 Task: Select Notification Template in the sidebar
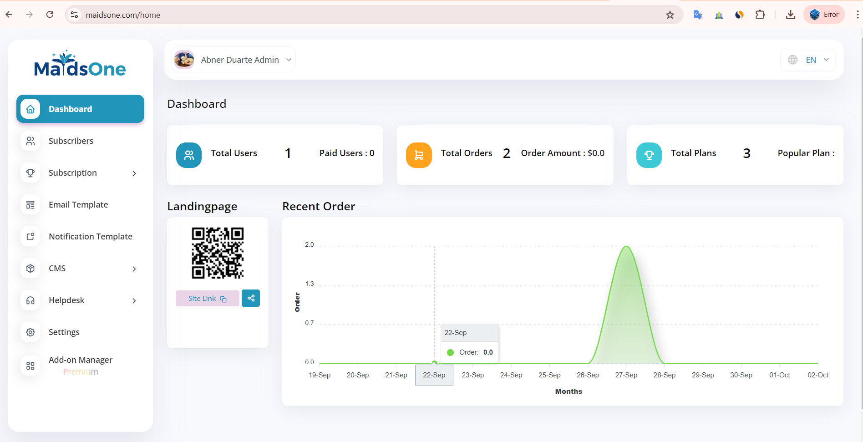tap(90, 237)
